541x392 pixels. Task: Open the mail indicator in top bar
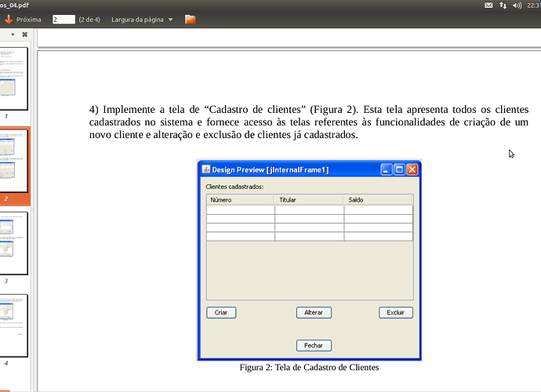coord(489,5)
